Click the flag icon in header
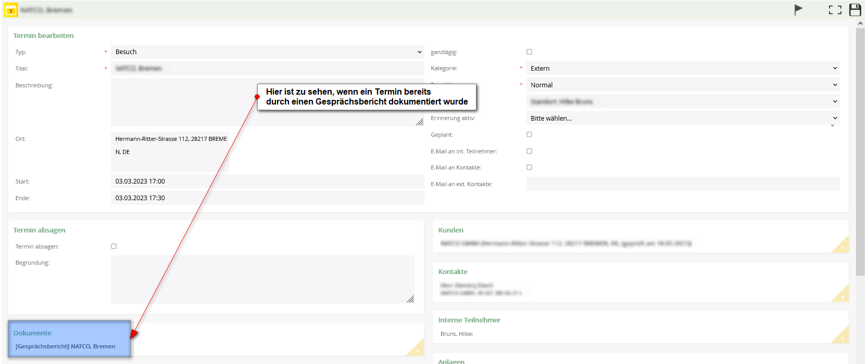 pyautogui.click(x=798, y=10)
